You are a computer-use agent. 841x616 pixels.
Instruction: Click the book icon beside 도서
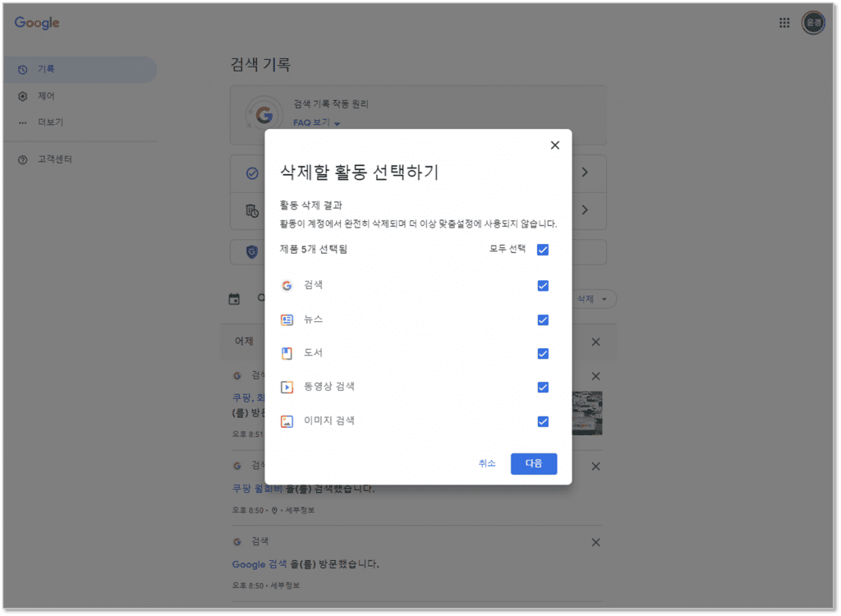[287, 354]
